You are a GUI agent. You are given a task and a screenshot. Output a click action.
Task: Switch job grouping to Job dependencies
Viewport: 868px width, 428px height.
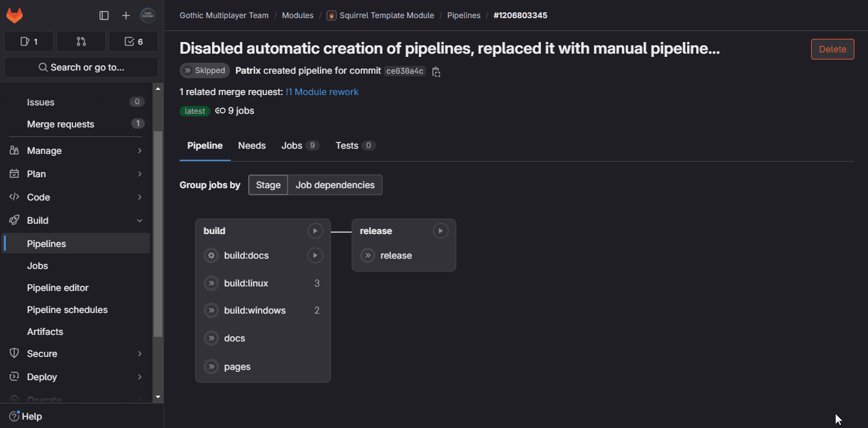(x=335, y=184)
